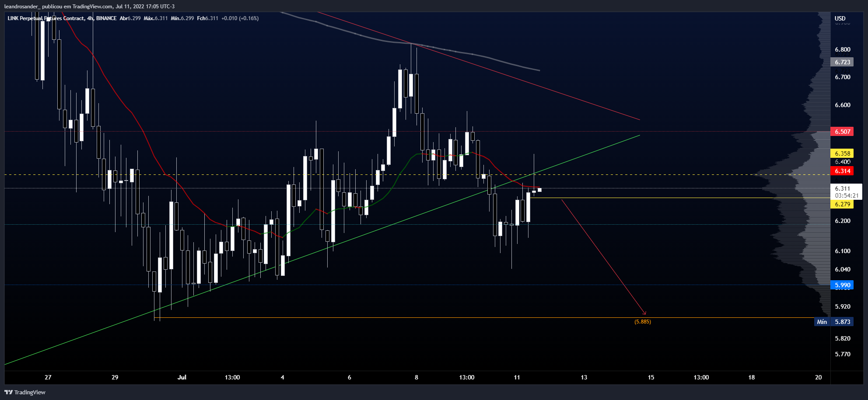Click the 4 date on time axis
Image resolution: width=868 pixels, height=400 pixels.
[x=283, y=377]
